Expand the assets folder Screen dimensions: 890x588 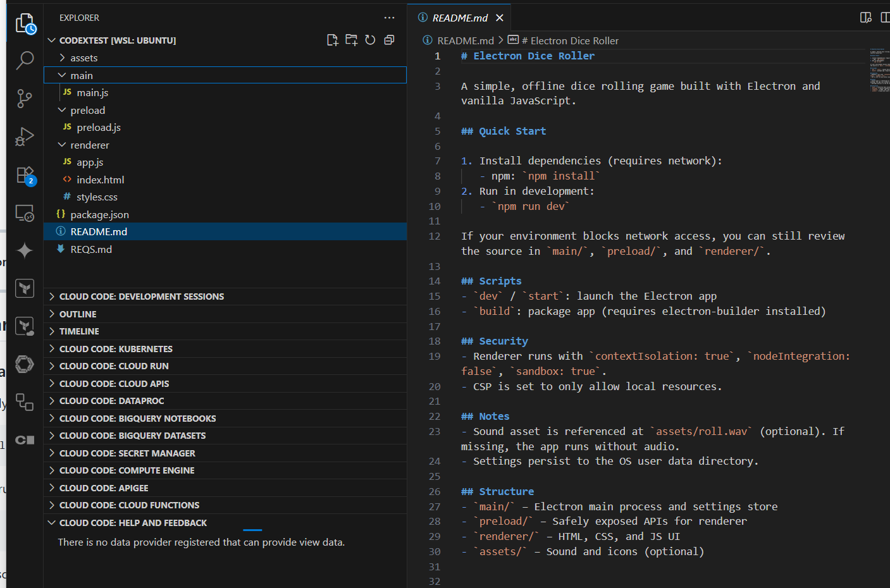(x=225, y=58)
